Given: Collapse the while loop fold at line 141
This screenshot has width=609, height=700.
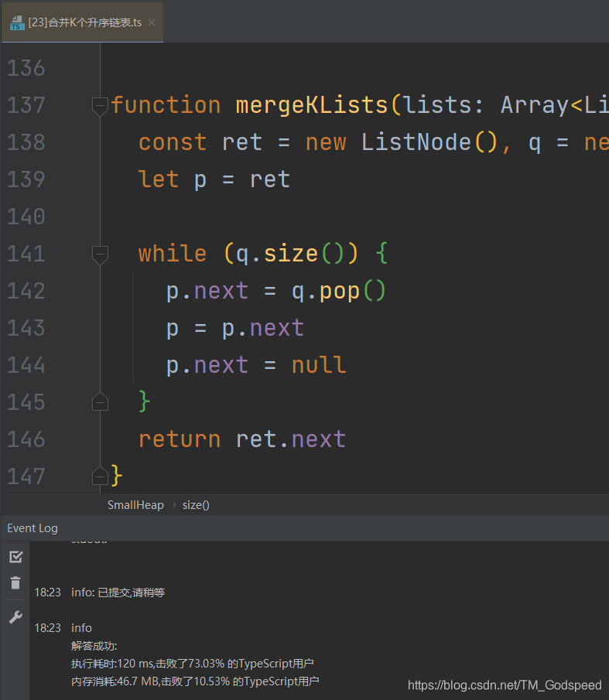Looking at the screenshot, I should pyautogui.click(x=100, y=255).
